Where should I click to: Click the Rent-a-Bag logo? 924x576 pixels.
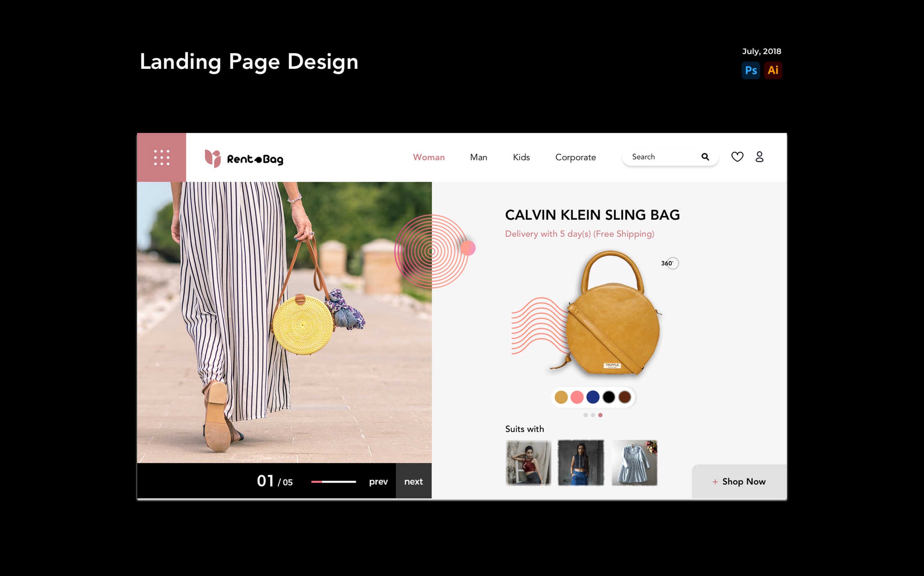point(244,158)
